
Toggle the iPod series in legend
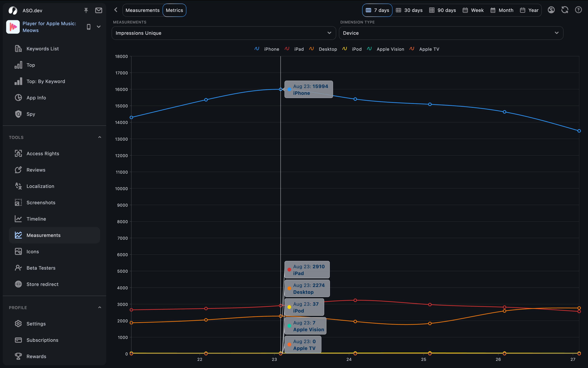pyautogui.click(x=352, y=49)
